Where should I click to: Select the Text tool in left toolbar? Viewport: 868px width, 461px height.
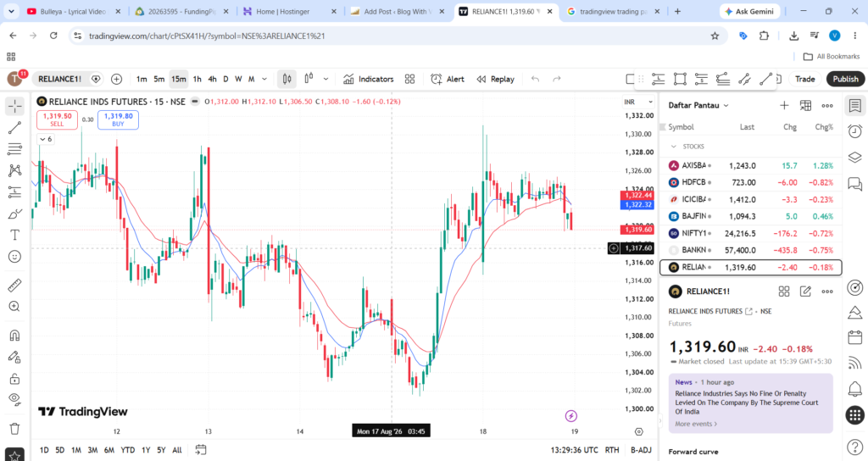click(15, 236)
